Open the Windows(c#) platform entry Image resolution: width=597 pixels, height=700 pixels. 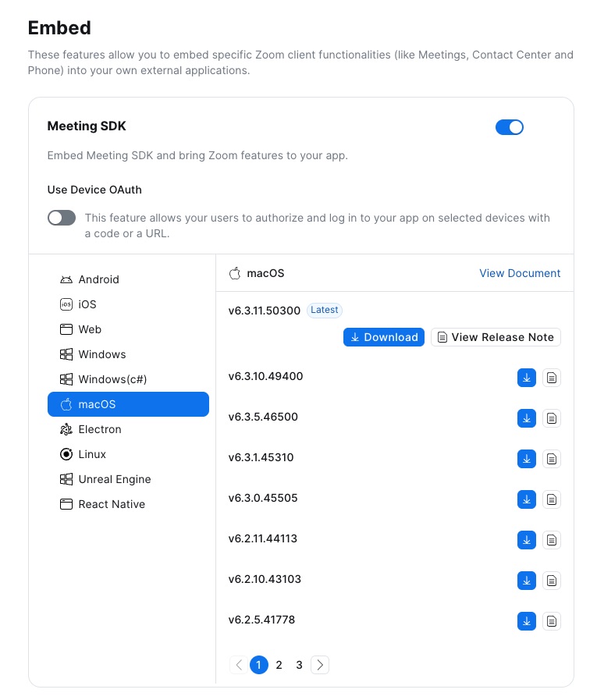coord(128,379)
